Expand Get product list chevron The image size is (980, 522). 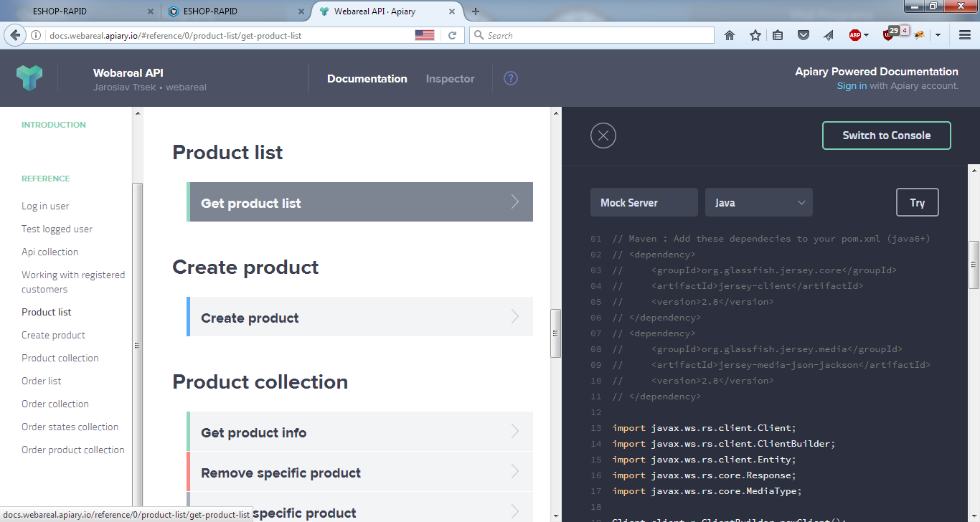515,202
